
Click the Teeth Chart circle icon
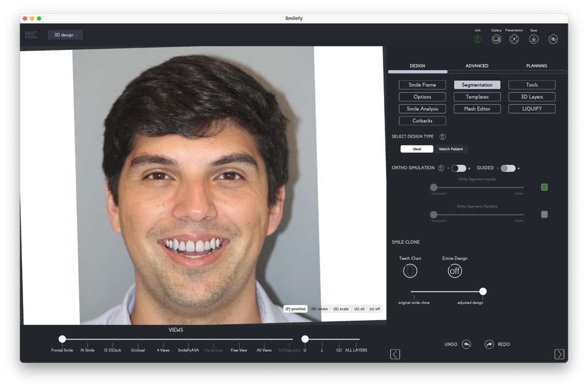pyautogui.click(x=410, y=271)
